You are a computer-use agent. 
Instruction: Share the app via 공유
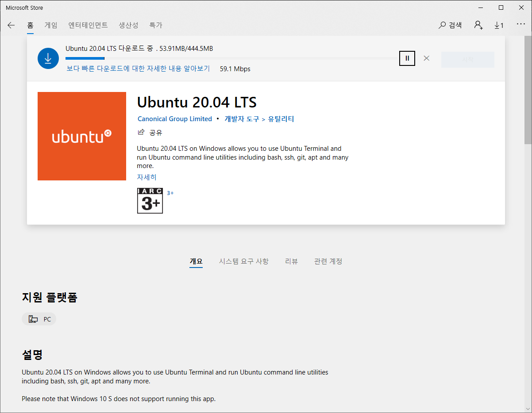pyautogui.click(x=150, y=132)
